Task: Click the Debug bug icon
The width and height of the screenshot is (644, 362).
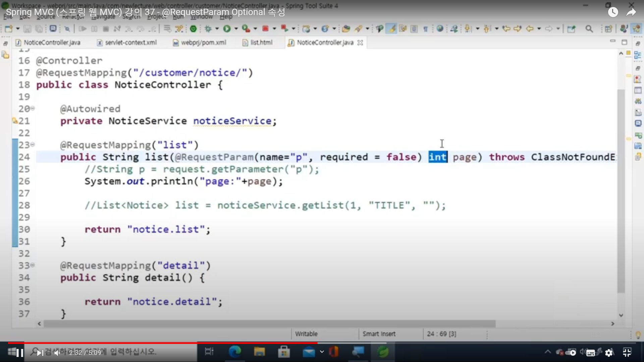Action: [x=208, y=29]
